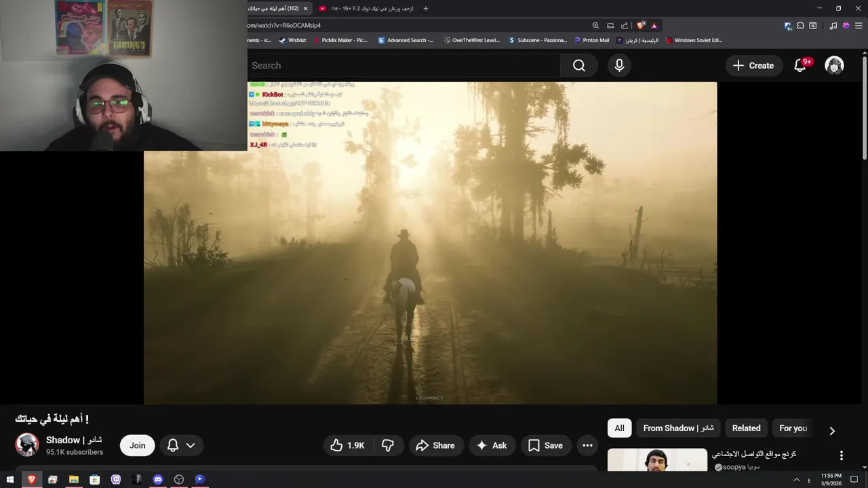The height and width of the screenshot is (488, 868).
Task: Save the video to playlist
Action: coord(545,445)
